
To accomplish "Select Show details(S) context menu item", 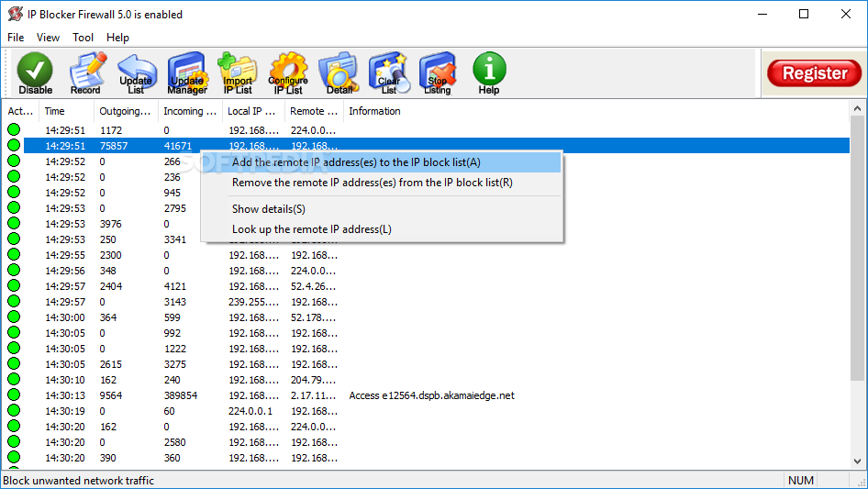I will tap(382, 209).
